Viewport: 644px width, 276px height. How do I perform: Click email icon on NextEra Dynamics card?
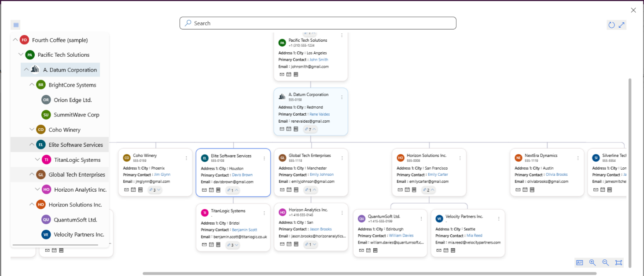point(518,190)
